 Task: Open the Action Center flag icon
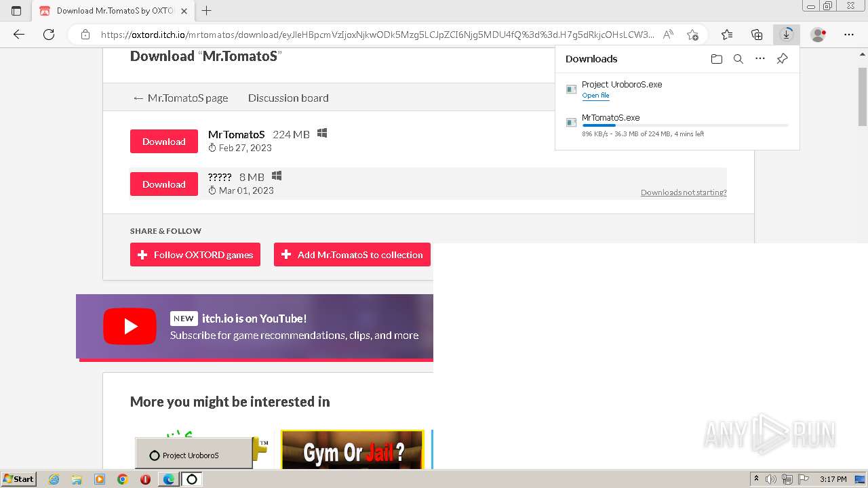(x=804, y=479)
